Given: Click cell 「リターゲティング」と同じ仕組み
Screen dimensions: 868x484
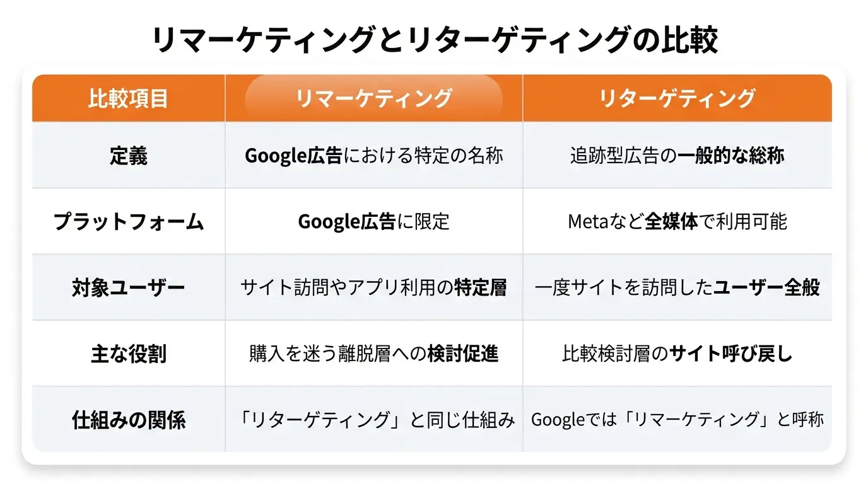Looking at the screenshot, I should (373, 420).
